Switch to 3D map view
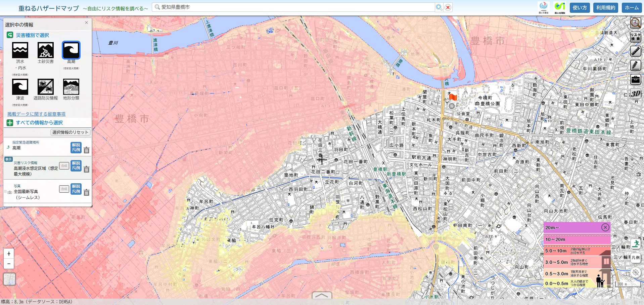The width and height of the screenshot is (644, 305). (x=635, y=94)
